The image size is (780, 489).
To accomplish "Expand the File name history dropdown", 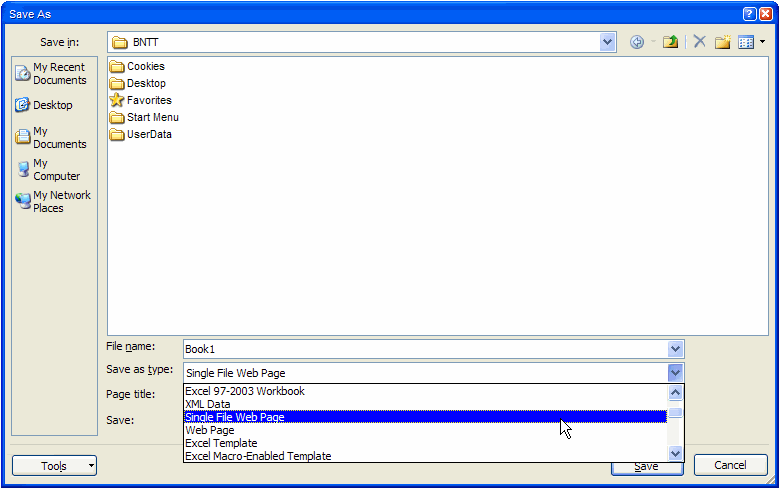I will [676, 349].
